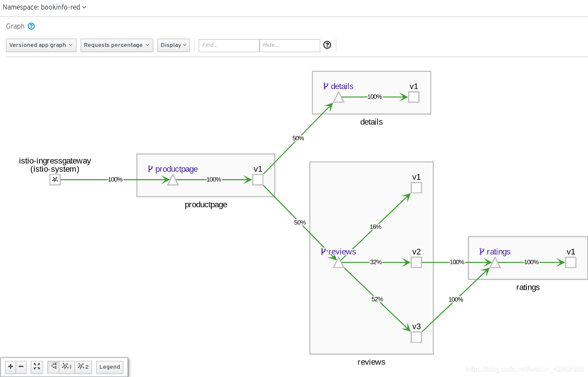Select the 100% edge label from ingressgateway
Screen dimensions: 588x377
point(115,179)
